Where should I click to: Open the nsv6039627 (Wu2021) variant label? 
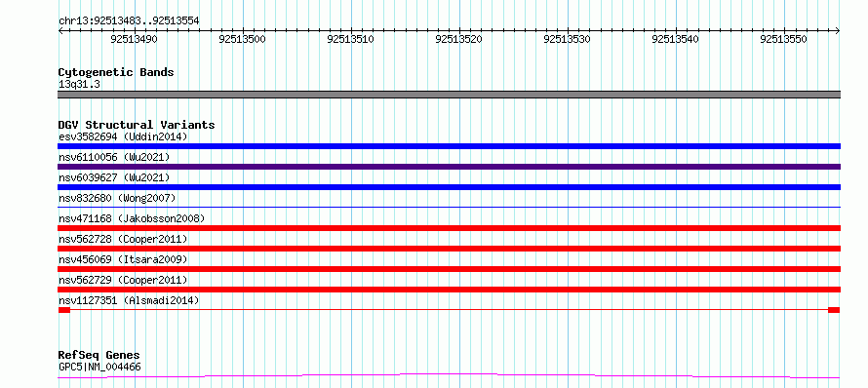pos(114,177)
